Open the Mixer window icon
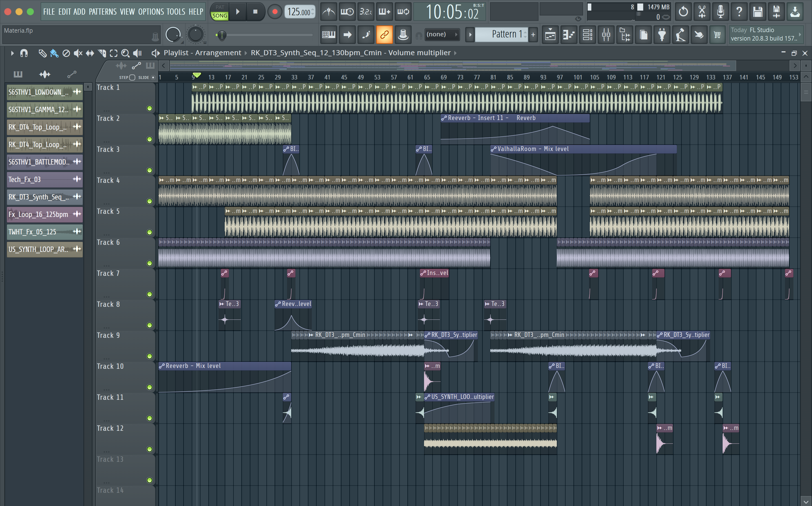812x506 pixels. click(x=606, y=34)
